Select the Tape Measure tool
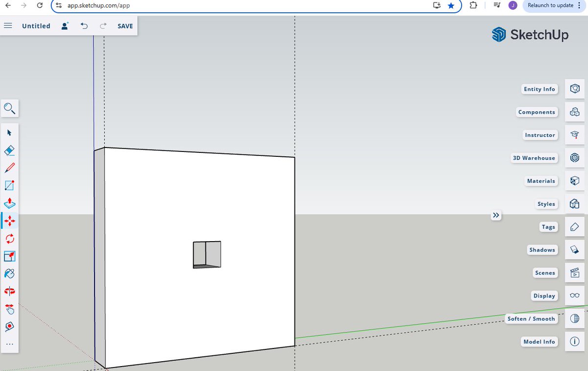 click(10, 326)
